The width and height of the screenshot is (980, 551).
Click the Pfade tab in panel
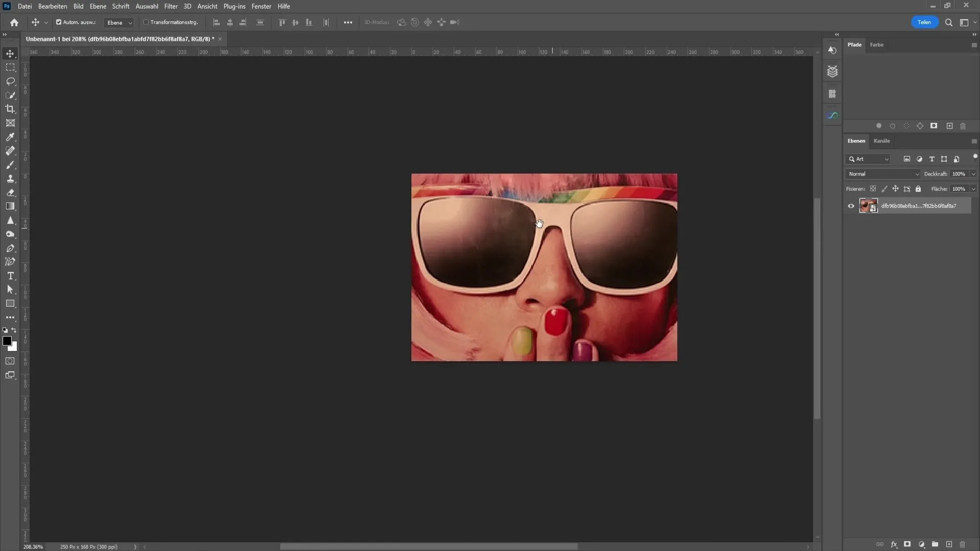(855, 44)
